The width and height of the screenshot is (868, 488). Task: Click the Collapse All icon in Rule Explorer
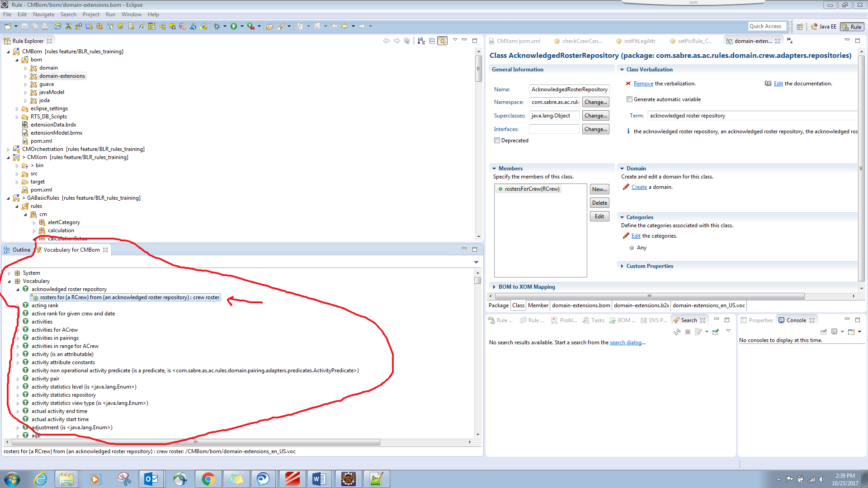point(432,41)
